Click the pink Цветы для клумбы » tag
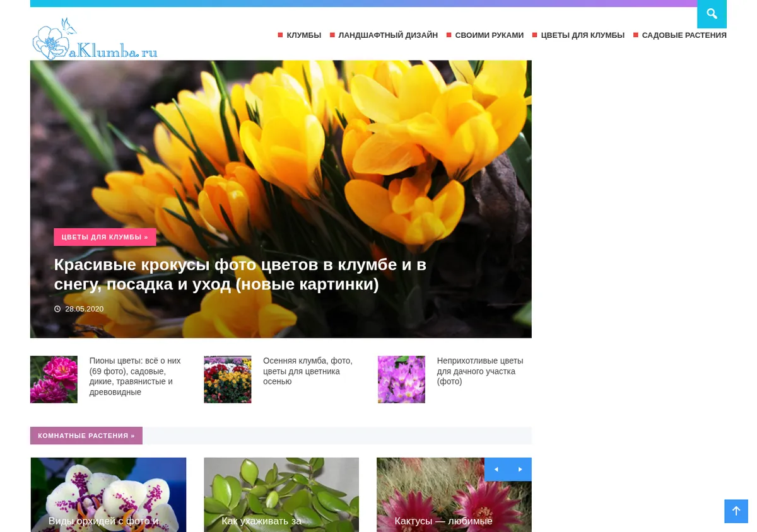 [x=105, y=237]
